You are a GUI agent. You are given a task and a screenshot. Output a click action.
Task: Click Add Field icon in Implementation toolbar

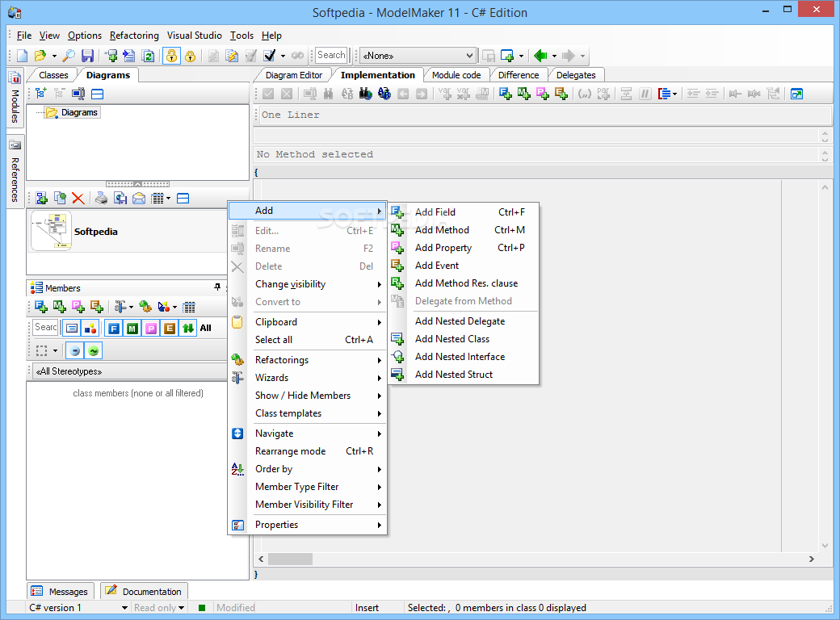tap(505, 94)
